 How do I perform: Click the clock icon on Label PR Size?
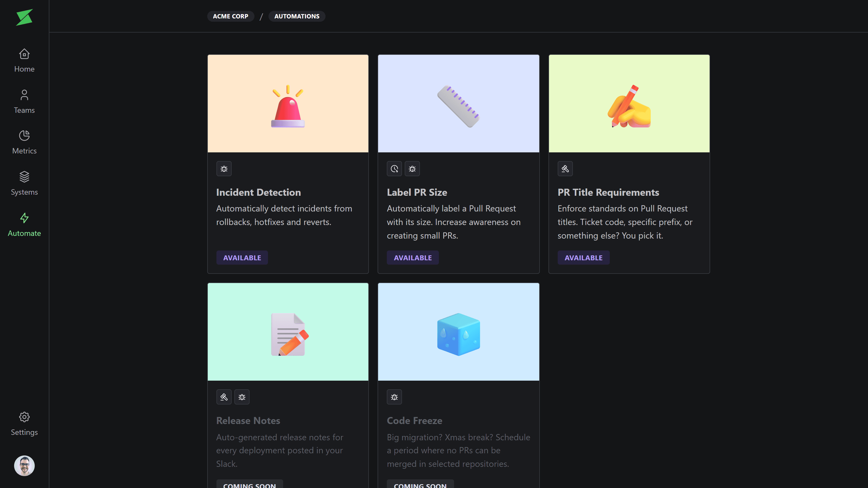coord(394,169)
